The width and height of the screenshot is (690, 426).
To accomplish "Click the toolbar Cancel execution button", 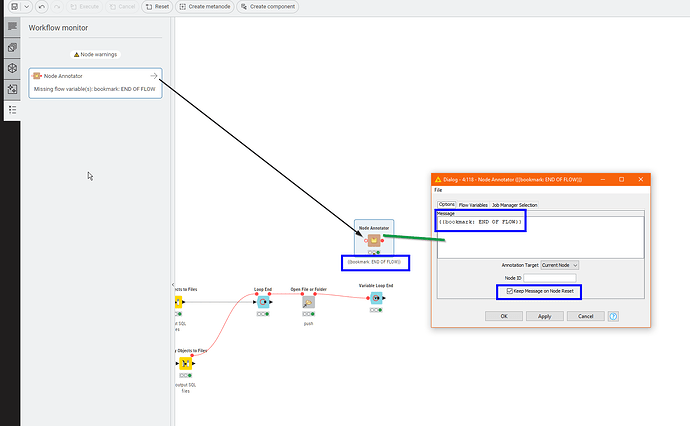I will coord(122,7).
